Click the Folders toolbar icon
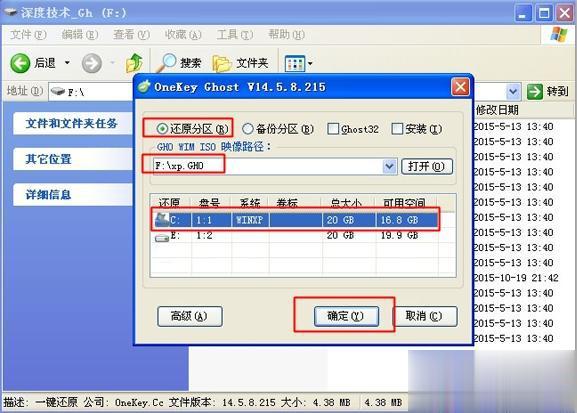Image resolution: width=577 pixels, height=413 pixels. [x=222, y=63]
